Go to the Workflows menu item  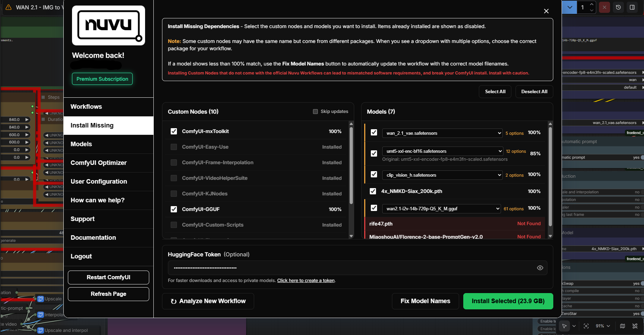click(x=86, y=107)
